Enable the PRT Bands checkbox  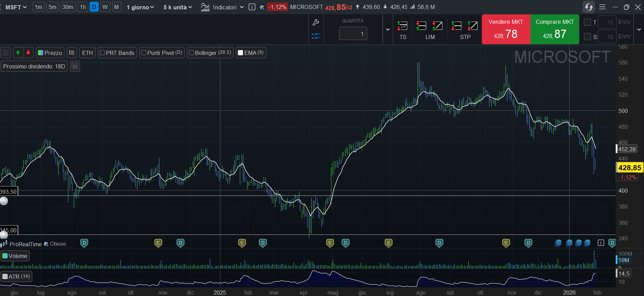102,53
